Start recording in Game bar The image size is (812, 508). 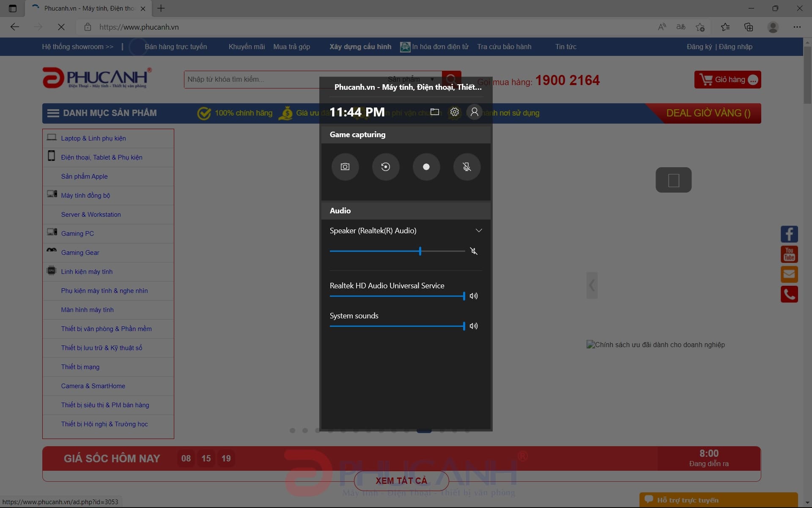[426, 167]
